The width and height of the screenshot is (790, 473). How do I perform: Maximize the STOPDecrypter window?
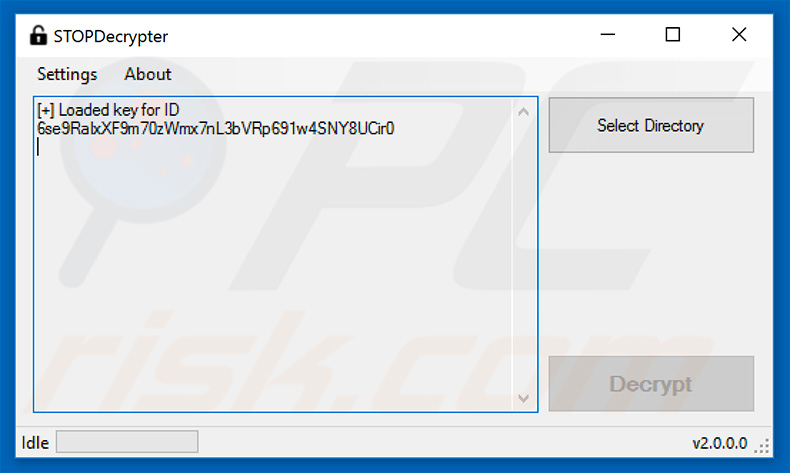coord(673,35)
